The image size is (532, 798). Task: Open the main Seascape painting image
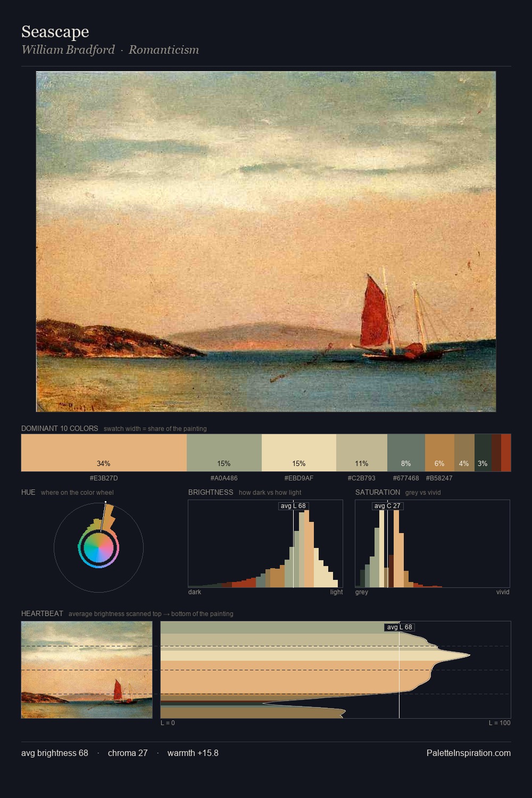pyautogui.click(x=266, y=242)
